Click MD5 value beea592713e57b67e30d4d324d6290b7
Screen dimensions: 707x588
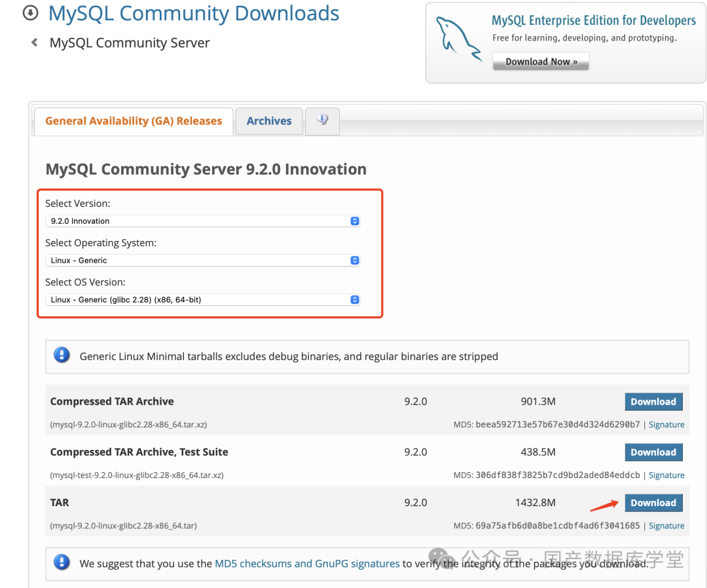(x=558, y=424)
